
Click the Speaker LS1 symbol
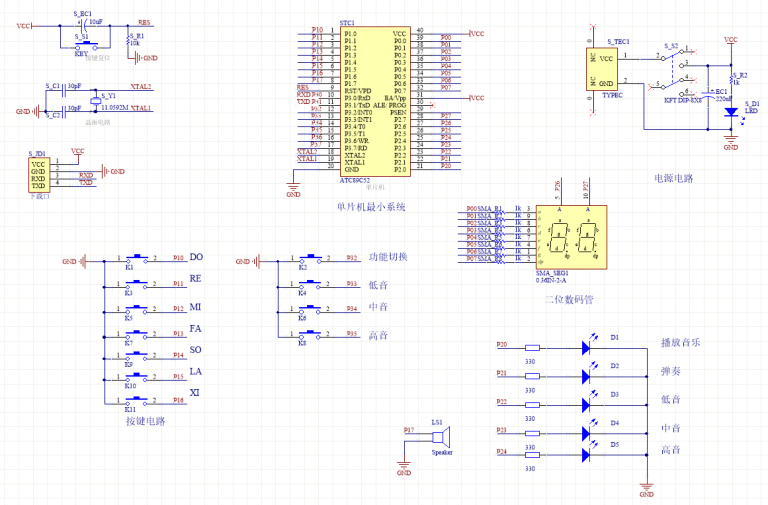click(x=441, y=436)
